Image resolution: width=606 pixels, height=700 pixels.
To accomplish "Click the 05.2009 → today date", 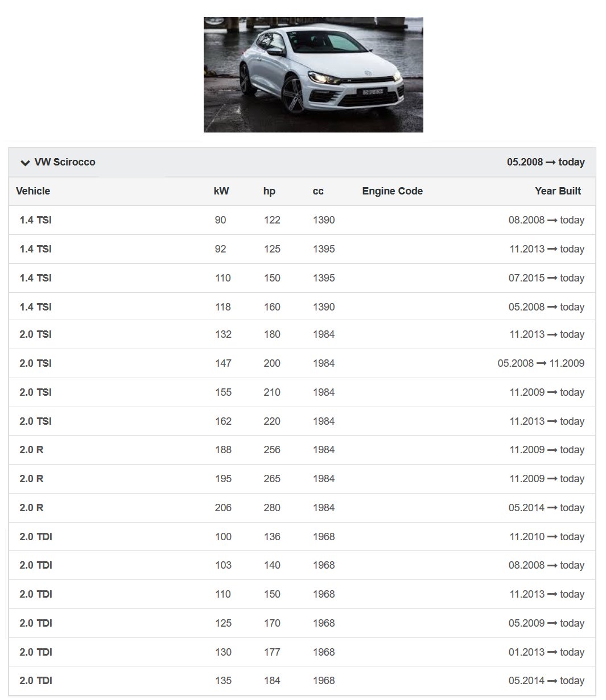I will [546, 623].
